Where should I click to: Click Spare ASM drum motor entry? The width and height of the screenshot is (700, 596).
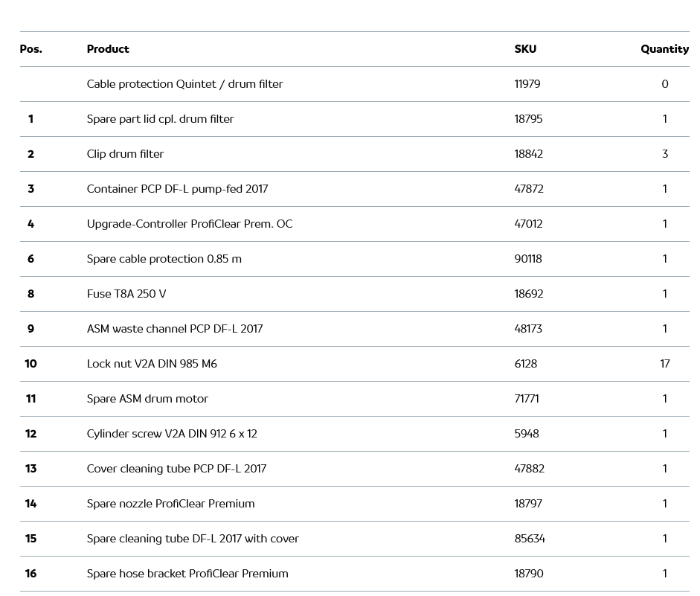click(147, 399)
